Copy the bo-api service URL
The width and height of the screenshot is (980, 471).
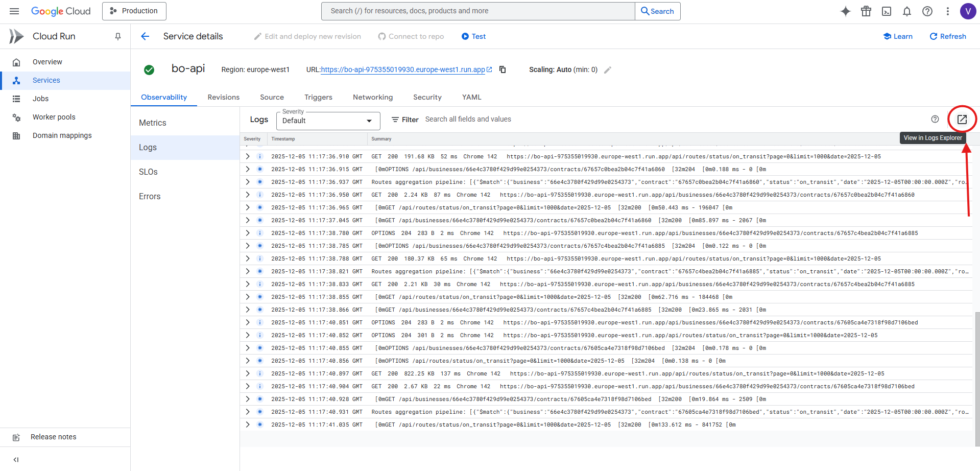pyautogui.click(x=503, y=69)
